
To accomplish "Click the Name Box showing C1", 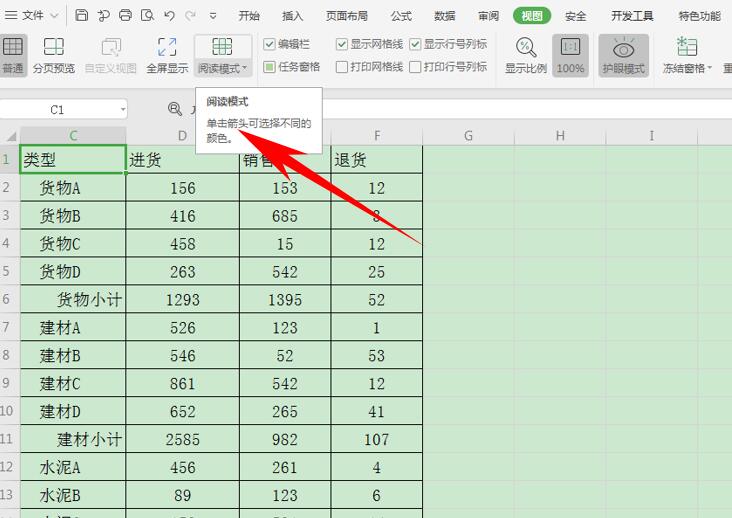I will (x=57, y=110).
